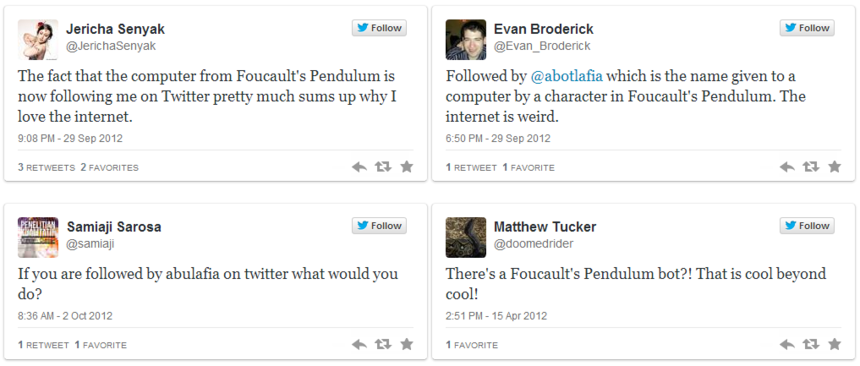Follow Samiaji Sarosa
This screenshot has width=860, height=366.
pos(379,226)
